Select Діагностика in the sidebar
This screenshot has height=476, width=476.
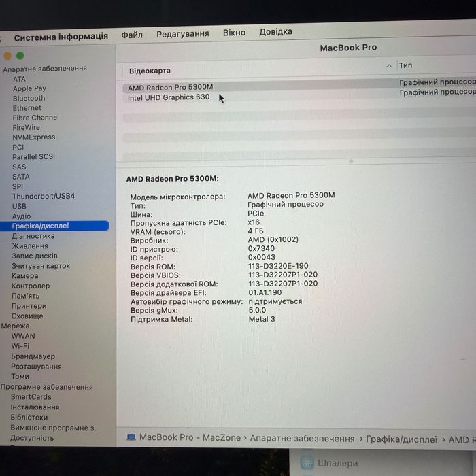(x=33, y=236)
